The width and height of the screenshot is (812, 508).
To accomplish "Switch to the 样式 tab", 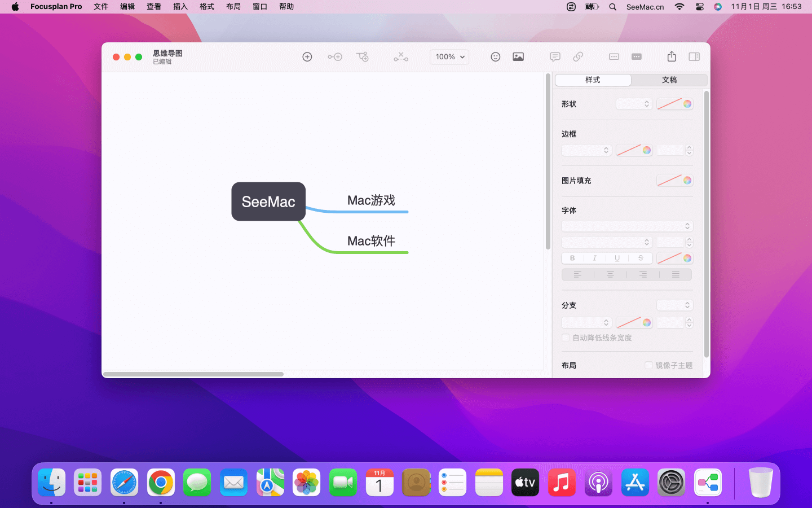I will pos(593,80).
